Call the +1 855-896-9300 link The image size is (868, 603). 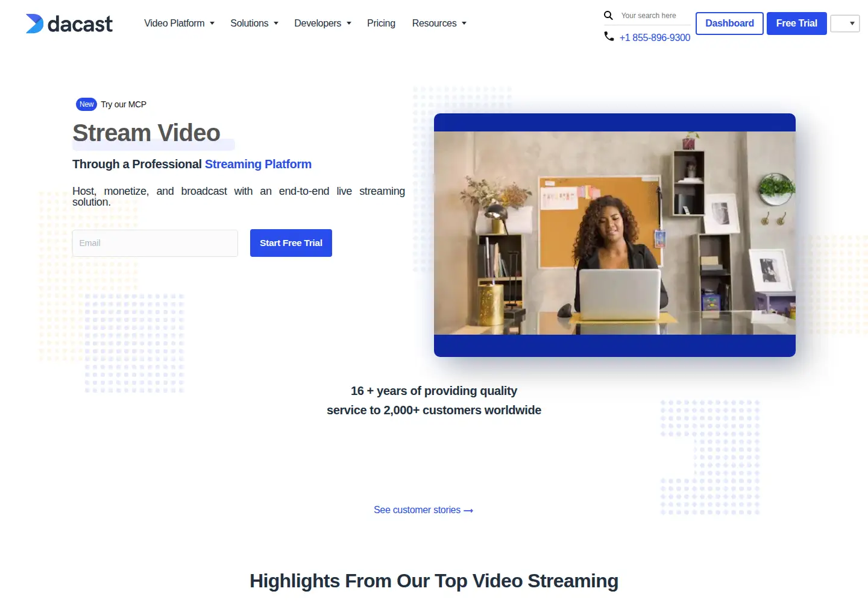[x=655, y=37]
